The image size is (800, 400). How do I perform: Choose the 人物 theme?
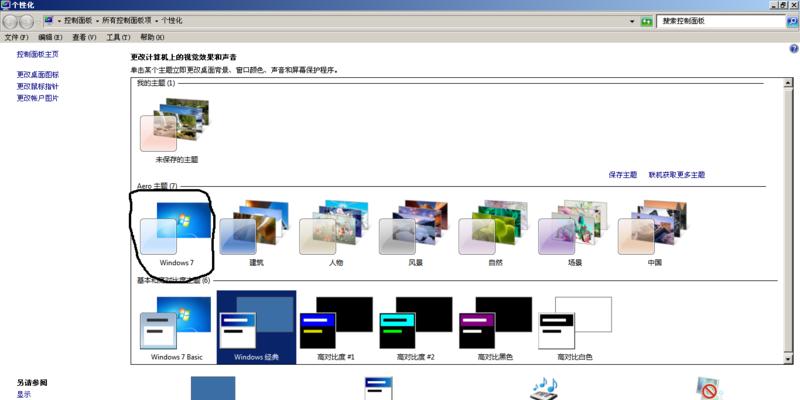click(336, 234)
